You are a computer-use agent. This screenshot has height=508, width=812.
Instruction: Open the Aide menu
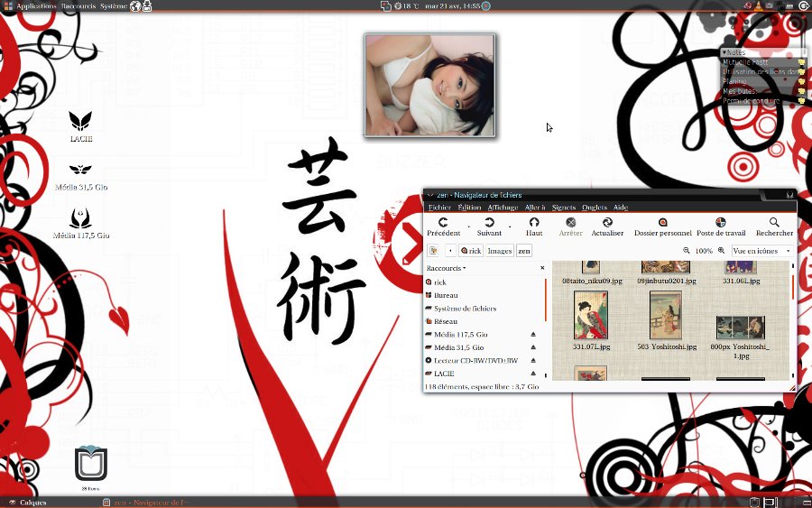[x=621, y=208]
